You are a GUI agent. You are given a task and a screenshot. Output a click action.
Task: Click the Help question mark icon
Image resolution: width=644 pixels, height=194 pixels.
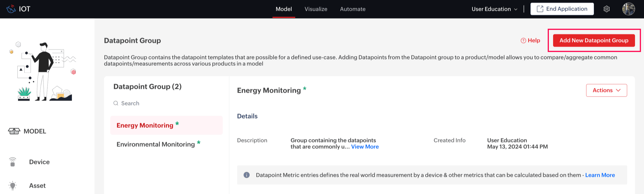523,41
